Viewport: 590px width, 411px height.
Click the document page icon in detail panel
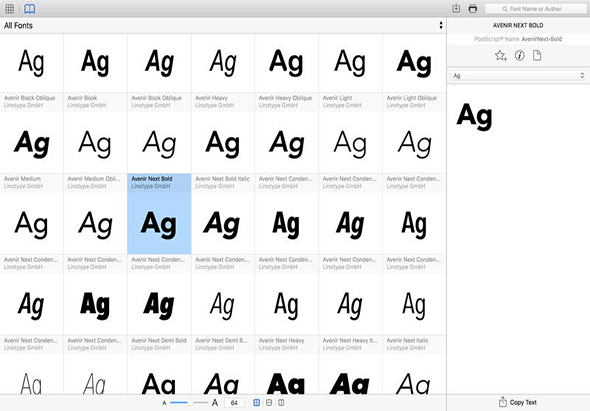click(537, 56)
